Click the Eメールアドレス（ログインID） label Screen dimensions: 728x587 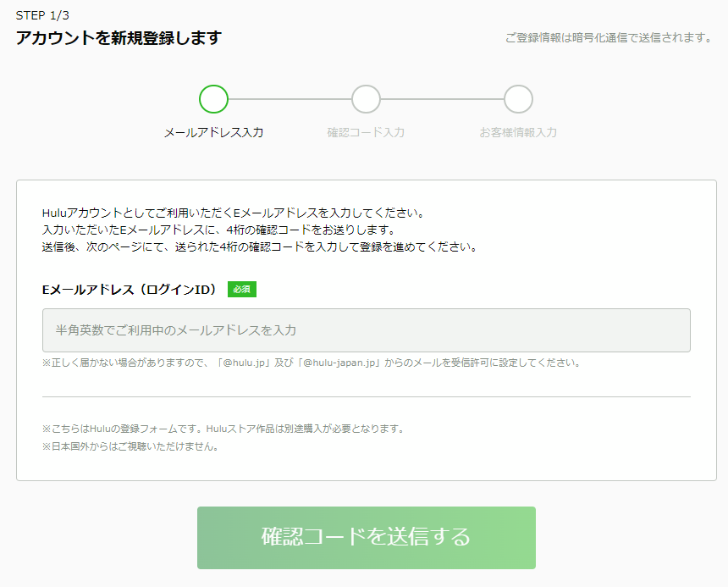(x=129, y=290)
